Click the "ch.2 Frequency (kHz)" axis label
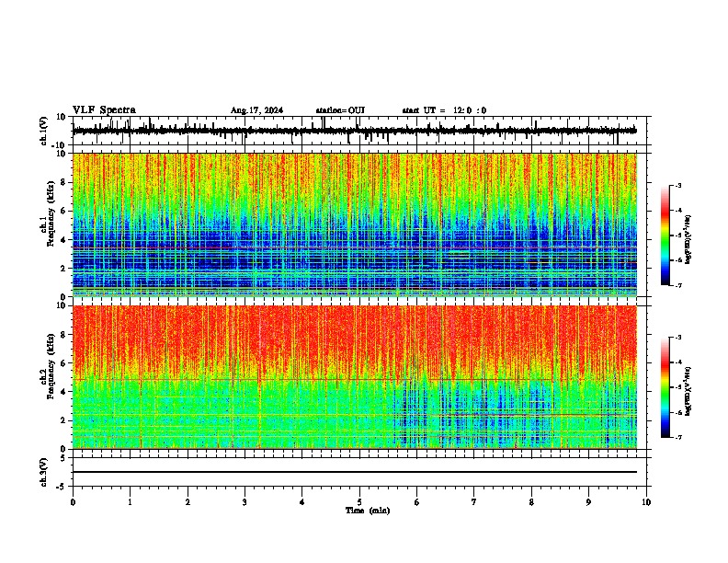The image size is (728, 563). pos(49,366)
